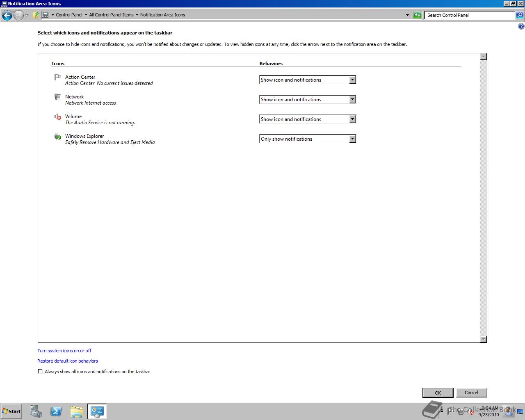Click the search magnifier icon
525x420 pixels.
pyautogui.click(x=520, y=15)
